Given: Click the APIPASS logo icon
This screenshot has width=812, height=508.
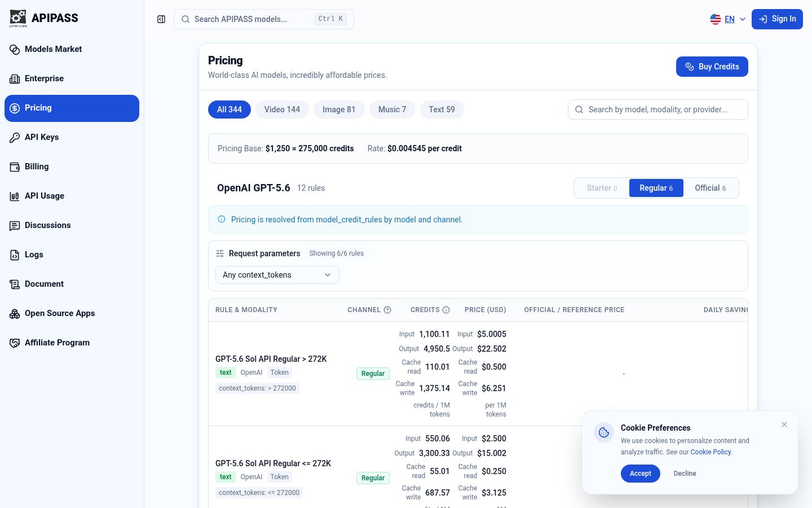Looking at the screenshot, I should coord(18,18).
